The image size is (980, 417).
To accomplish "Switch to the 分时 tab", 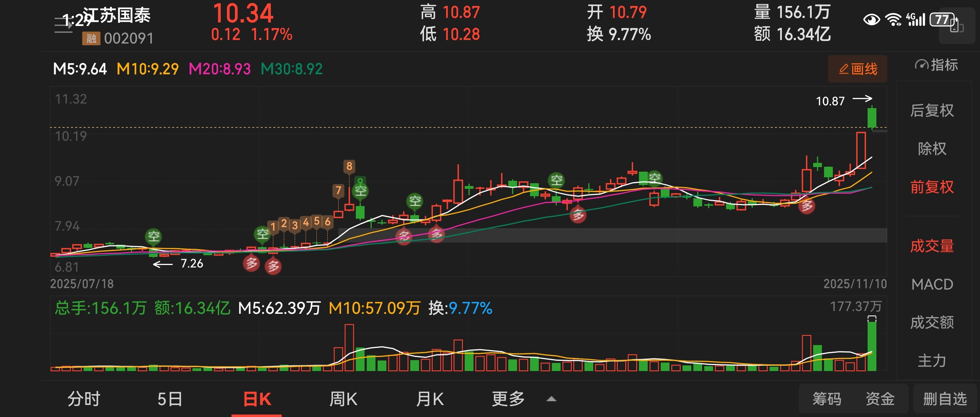I will click(x=84, y=399).
